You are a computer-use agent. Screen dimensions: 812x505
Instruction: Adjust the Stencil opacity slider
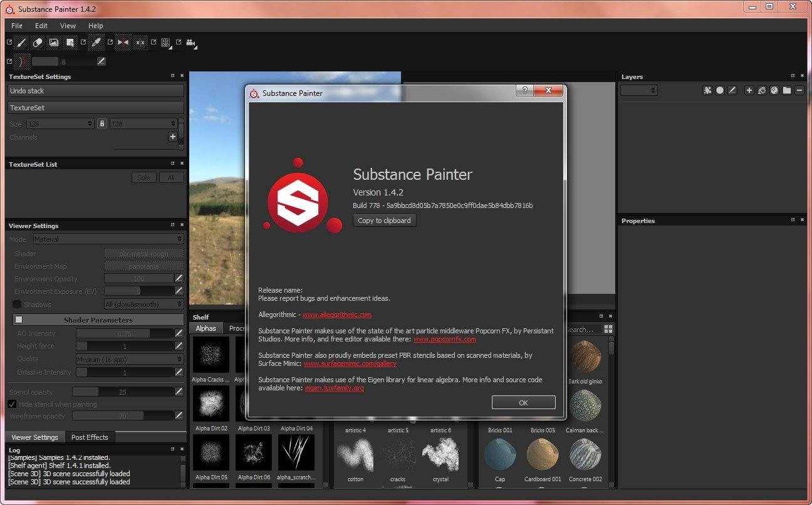tap(123, 392)
